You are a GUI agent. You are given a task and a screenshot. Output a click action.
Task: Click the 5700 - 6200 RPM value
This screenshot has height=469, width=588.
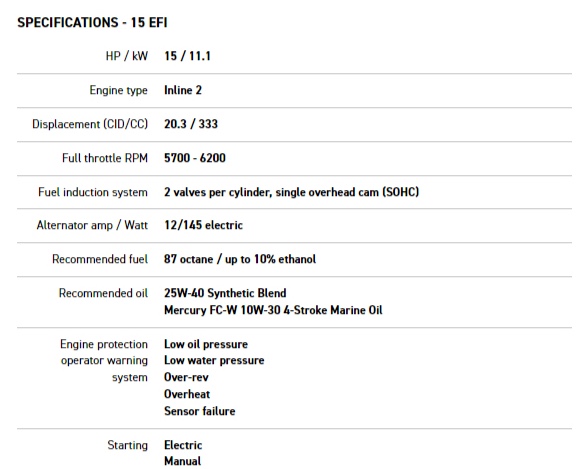tap(195, 158)
